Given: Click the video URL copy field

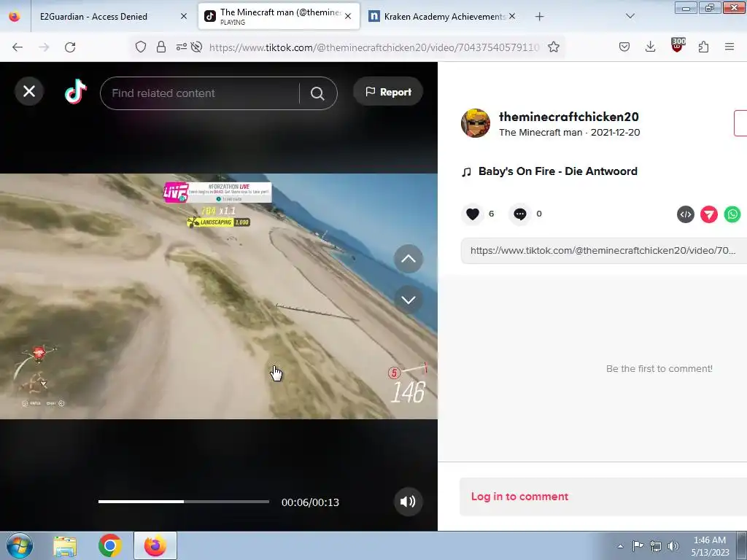Looking at the screenshot, I should pos(603,251).
